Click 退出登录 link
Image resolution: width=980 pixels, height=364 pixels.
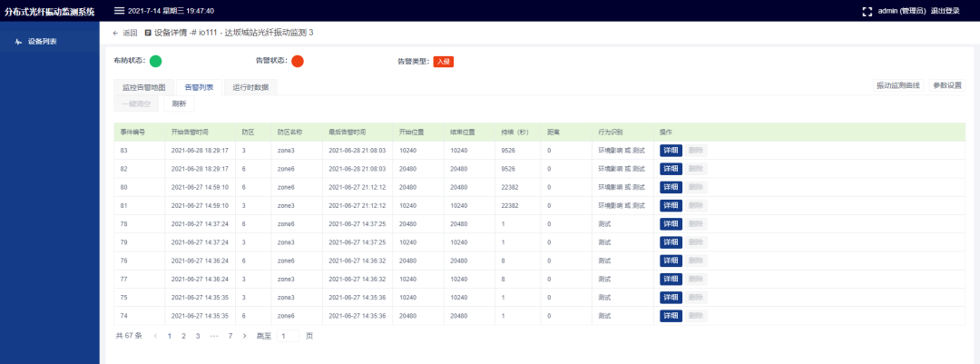pyautogui.click(x=945, y=11)
